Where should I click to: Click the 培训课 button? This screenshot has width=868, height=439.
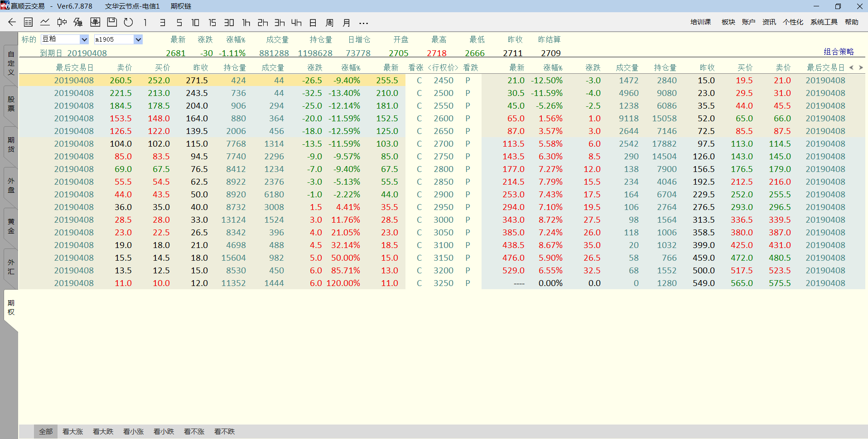coord(700,22)
